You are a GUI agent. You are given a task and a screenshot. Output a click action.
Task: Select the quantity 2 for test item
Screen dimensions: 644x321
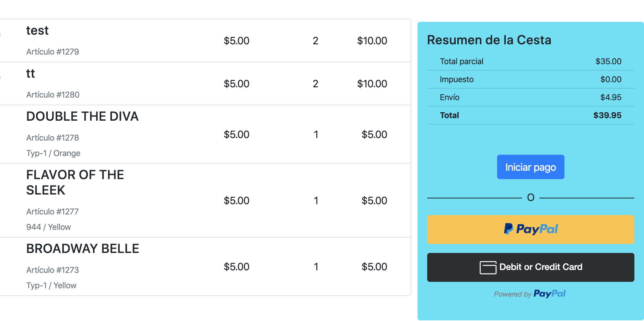[316, 41]
